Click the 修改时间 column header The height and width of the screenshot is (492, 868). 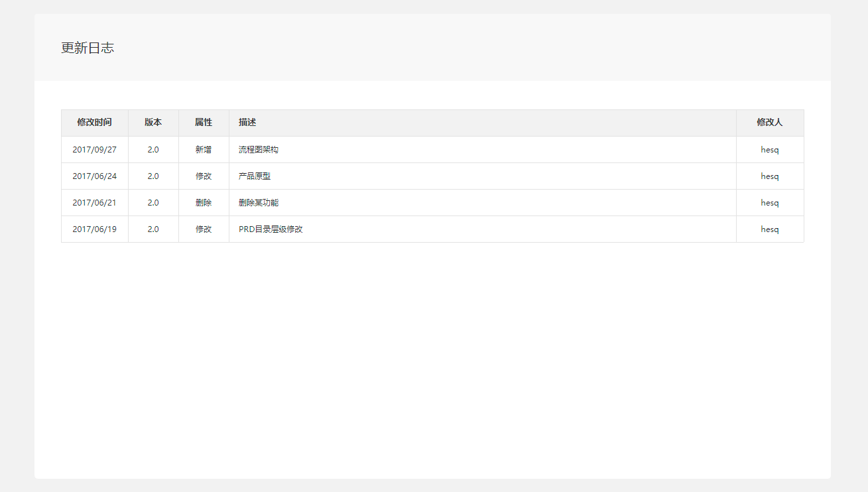point(94,123)
